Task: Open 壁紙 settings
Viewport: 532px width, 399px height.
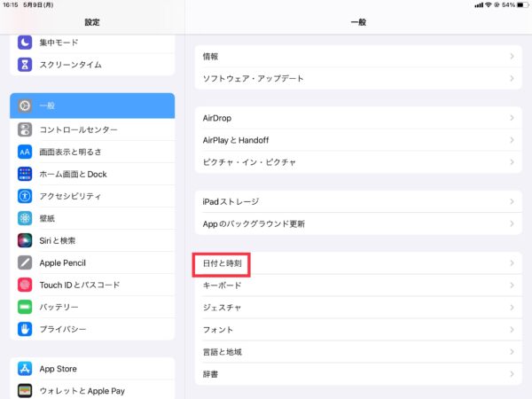Action: pos(92,218)
